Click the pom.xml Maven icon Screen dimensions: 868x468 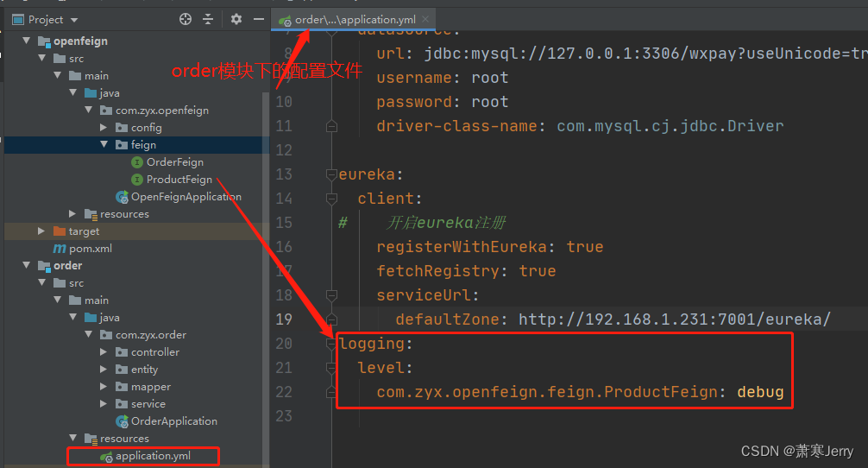click(x=60, y=249)
